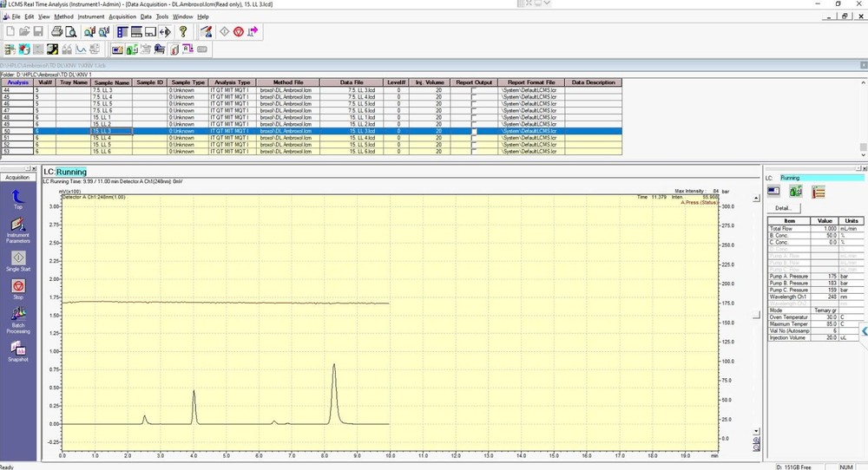Click the Method File column header

pos(288,82)
